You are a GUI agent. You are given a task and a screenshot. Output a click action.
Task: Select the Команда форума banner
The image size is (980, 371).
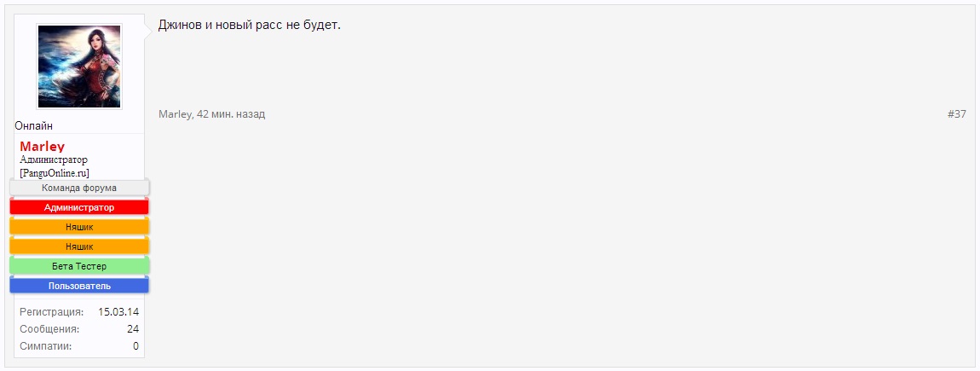pos(79,188)
